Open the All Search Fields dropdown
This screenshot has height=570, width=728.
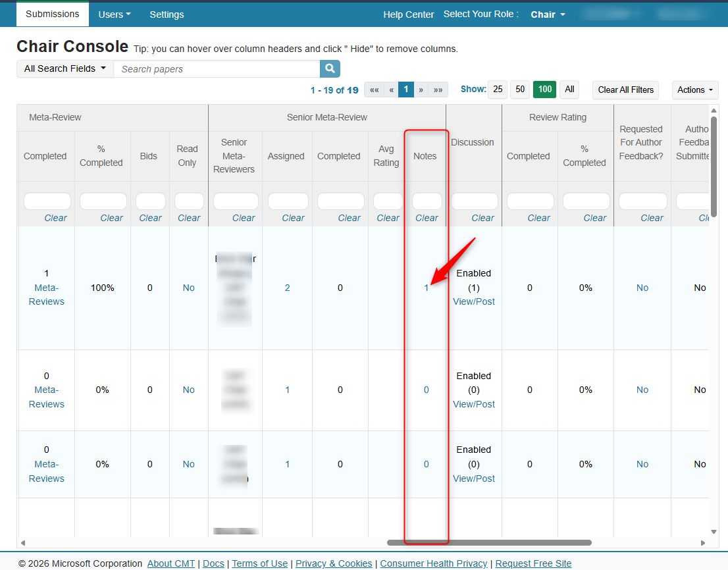pos(65,68)
